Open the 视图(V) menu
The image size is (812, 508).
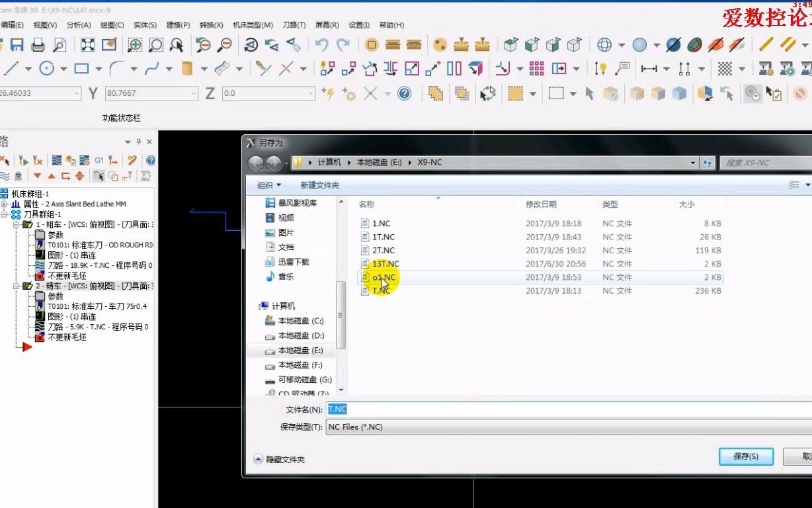45,25
